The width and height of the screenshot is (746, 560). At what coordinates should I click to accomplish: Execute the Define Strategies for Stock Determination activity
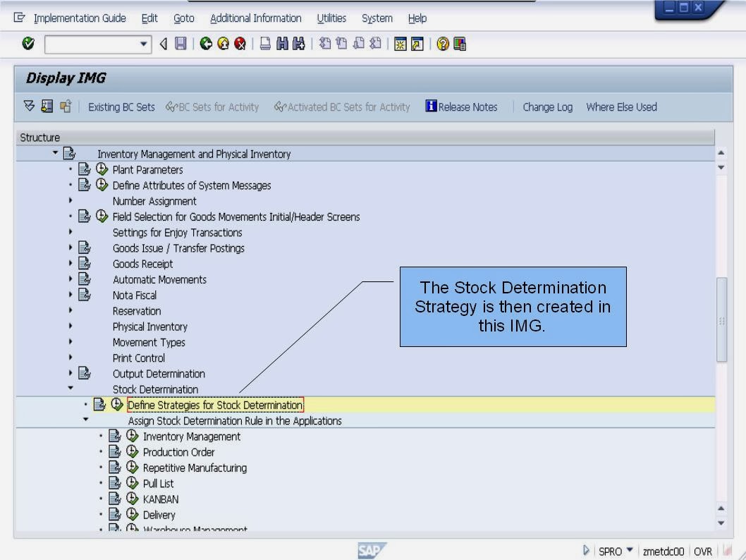pos(117,404)
